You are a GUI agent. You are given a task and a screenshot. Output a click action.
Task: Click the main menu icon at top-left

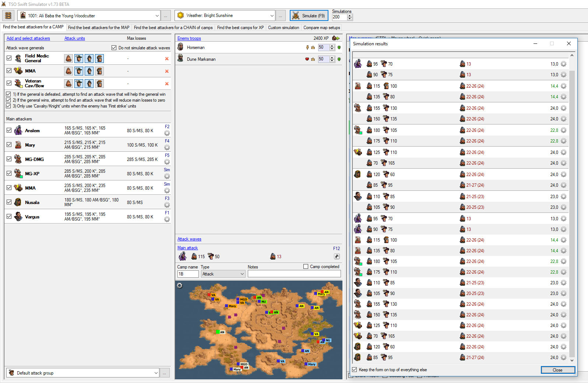point(8,15)
